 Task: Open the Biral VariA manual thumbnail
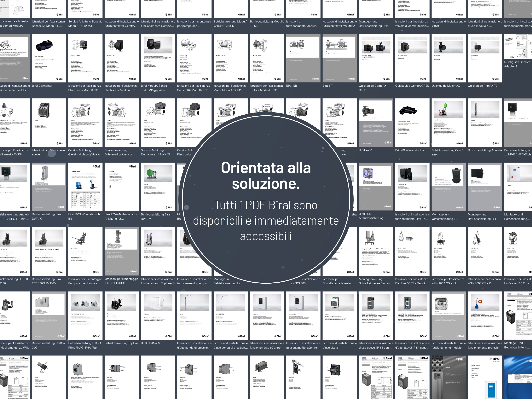(x=376, y=122)
